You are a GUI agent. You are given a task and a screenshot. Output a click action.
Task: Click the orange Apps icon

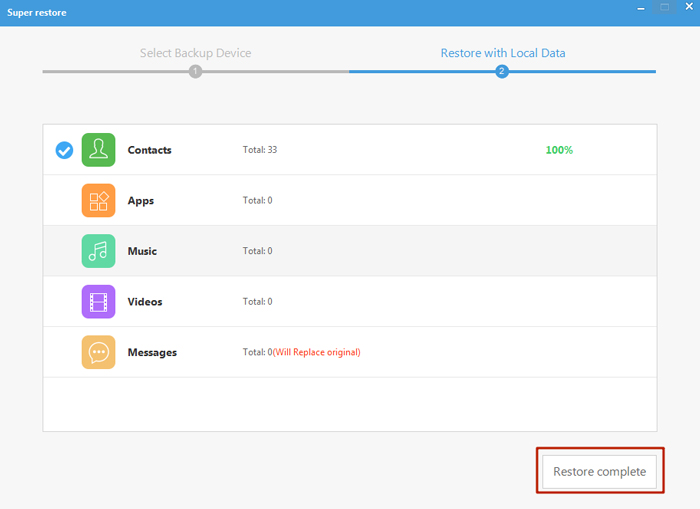click(x=98, y=200)
